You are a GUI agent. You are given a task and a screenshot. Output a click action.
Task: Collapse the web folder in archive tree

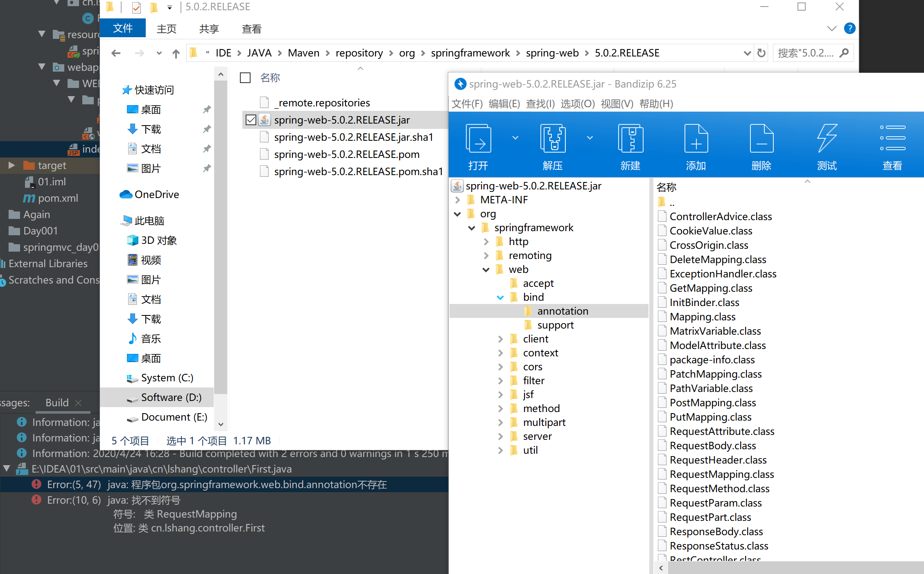click(x=486, y=270)
